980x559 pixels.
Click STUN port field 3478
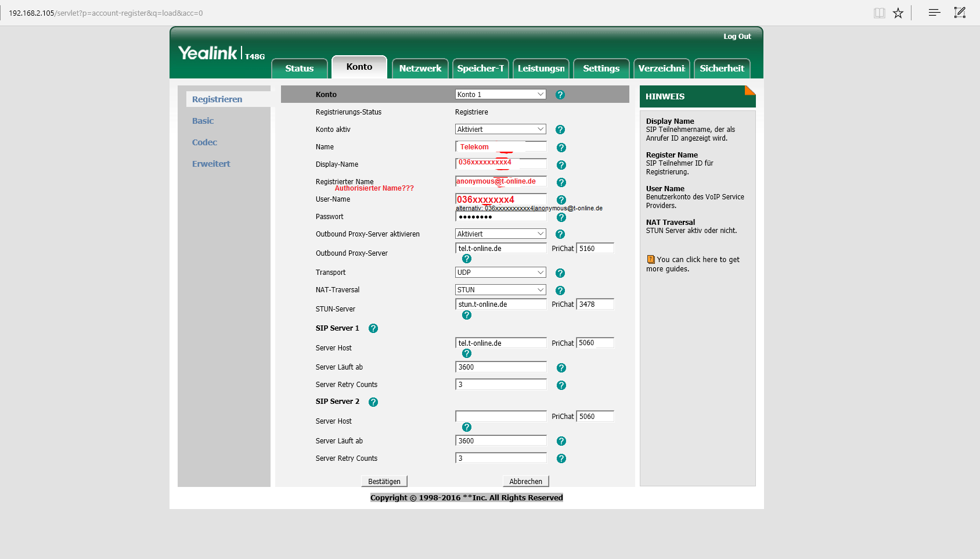click(x=595, y=304)
